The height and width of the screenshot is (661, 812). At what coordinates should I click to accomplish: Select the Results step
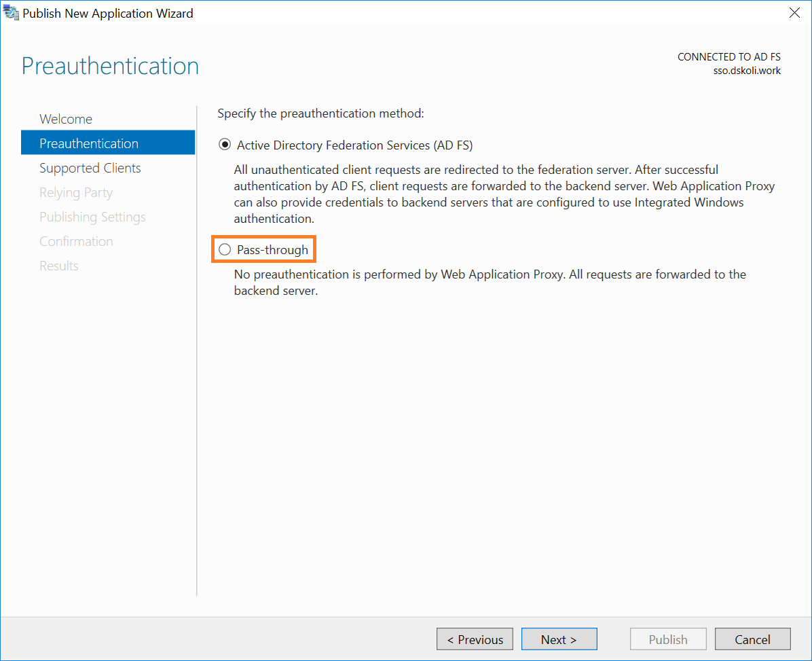[x=59, y=266]
